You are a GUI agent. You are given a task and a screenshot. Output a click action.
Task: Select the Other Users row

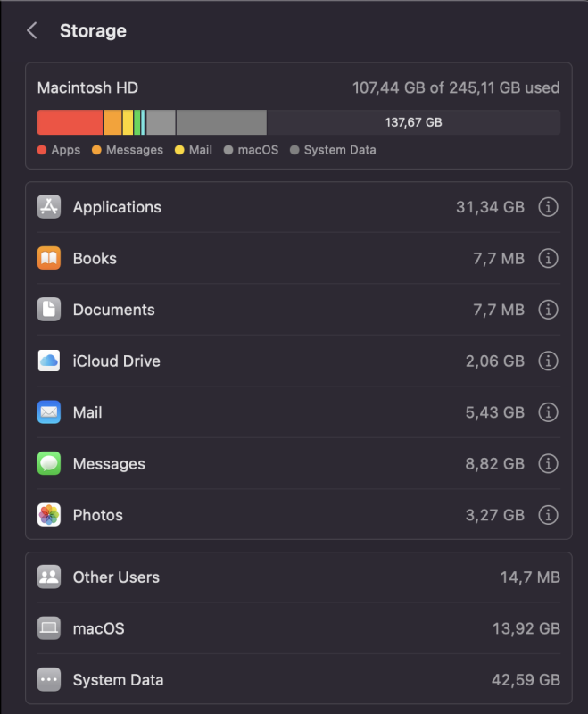click(299, 577)
